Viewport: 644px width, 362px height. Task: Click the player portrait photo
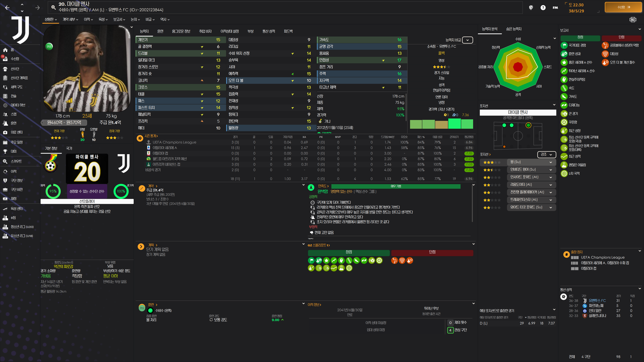coord(87,68)
